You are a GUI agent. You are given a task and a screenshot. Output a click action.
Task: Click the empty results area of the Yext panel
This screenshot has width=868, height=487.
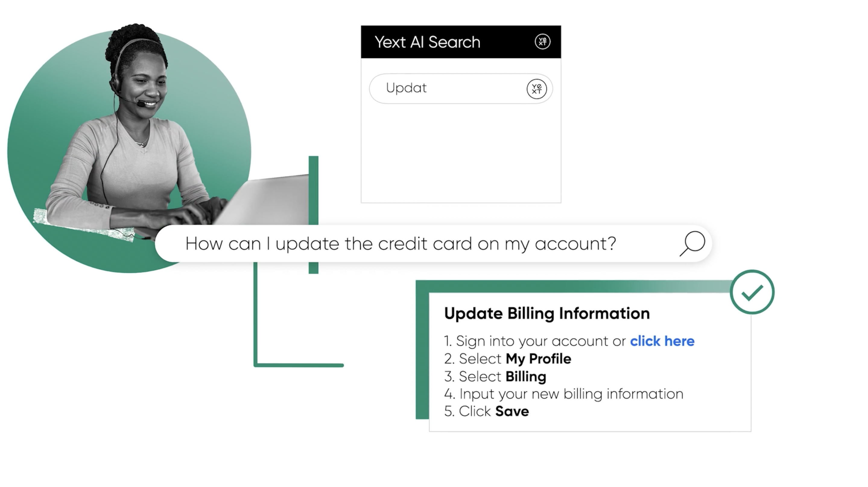[461, 153]
